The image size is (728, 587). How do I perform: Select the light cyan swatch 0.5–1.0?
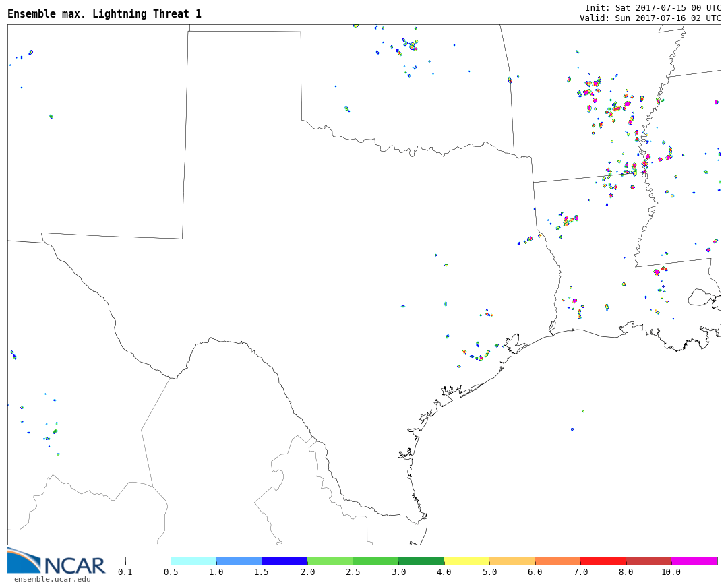[x=193, y=561]
